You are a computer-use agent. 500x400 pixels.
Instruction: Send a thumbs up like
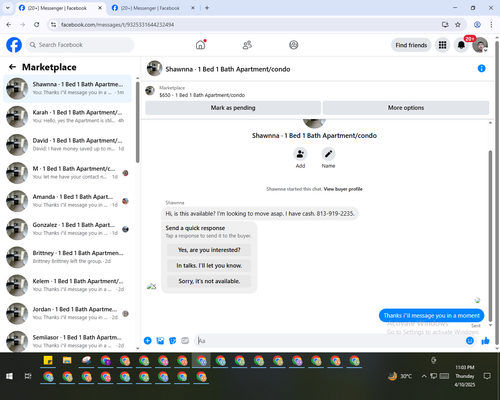485,341
